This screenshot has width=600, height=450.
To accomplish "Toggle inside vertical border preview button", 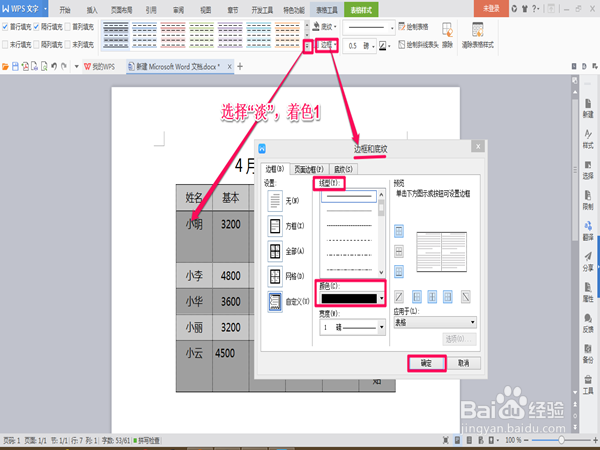I will pos(432,297).
